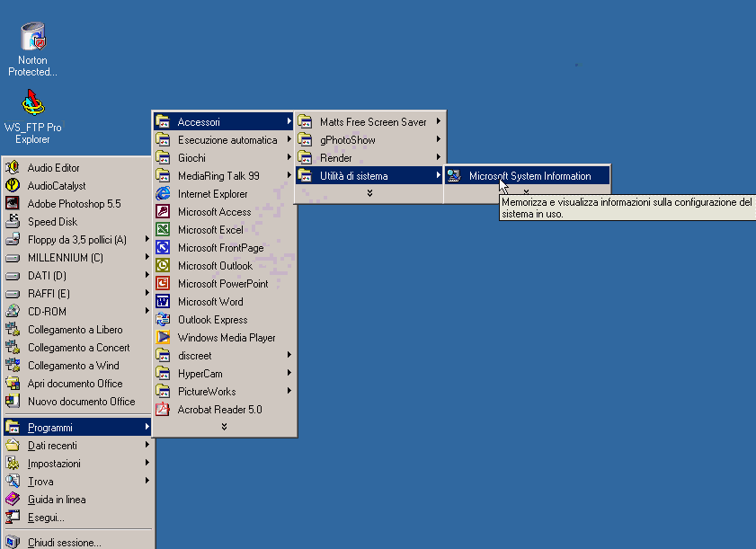Open the Accessori folder entry
Viewport: 756px width, 549px height.
click(x=224, y=121)
